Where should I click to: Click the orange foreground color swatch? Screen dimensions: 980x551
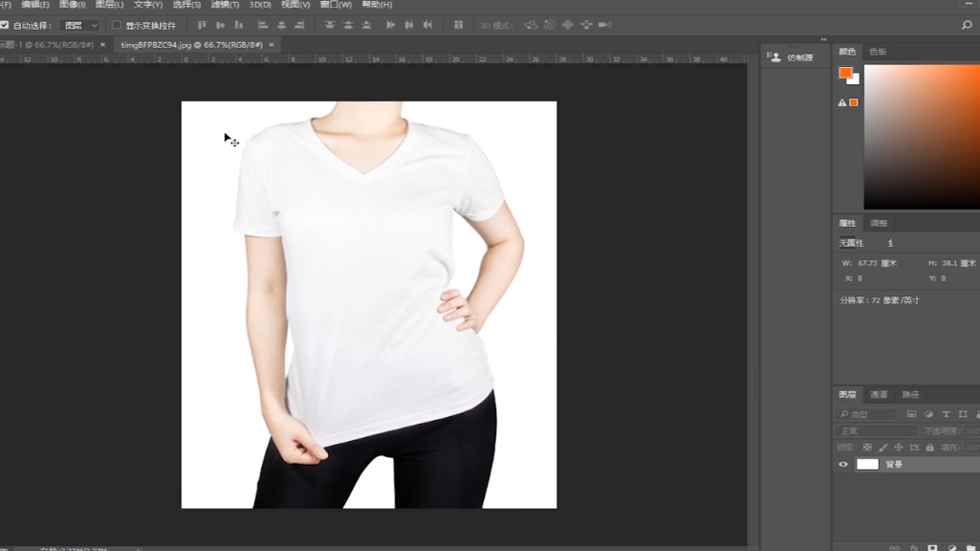pos(845,73)
